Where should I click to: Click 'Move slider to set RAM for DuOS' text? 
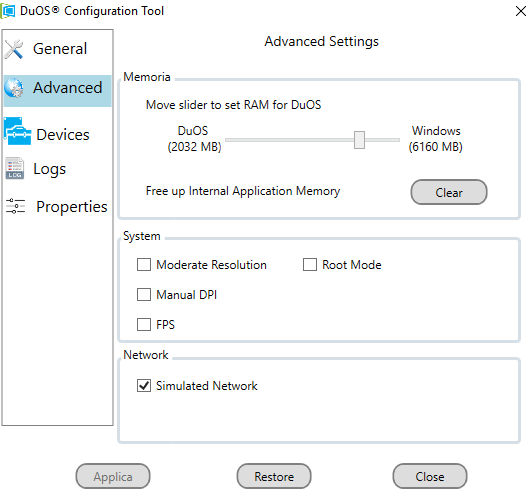click(x=233, y=105)
